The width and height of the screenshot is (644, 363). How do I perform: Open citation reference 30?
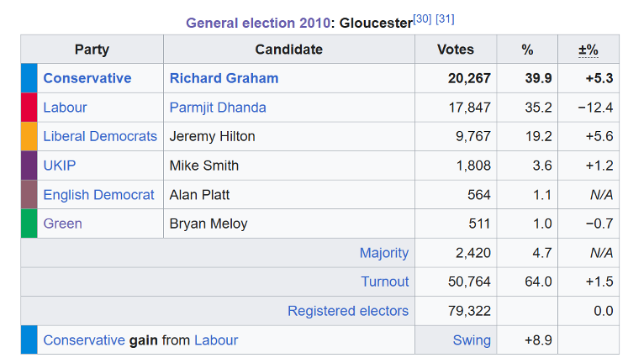click(422, 19)
